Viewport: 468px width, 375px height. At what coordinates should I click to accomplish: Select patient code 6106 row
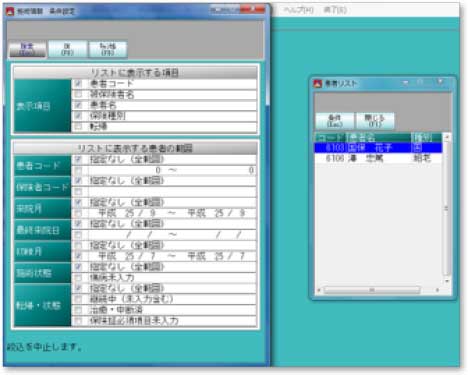tap(378, 158)
